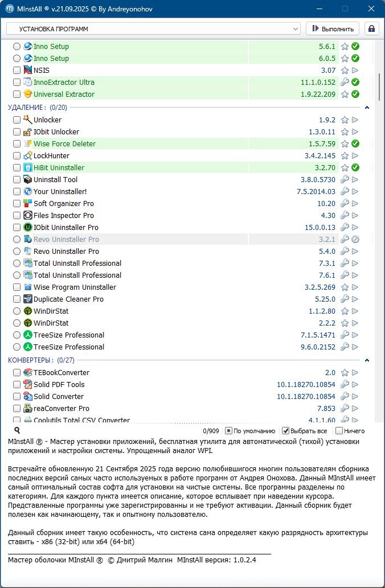This screenshot has width=385, height=588.
Task: Collapse the УДАЛЕНИЕ category
Action: click(367, 108)
